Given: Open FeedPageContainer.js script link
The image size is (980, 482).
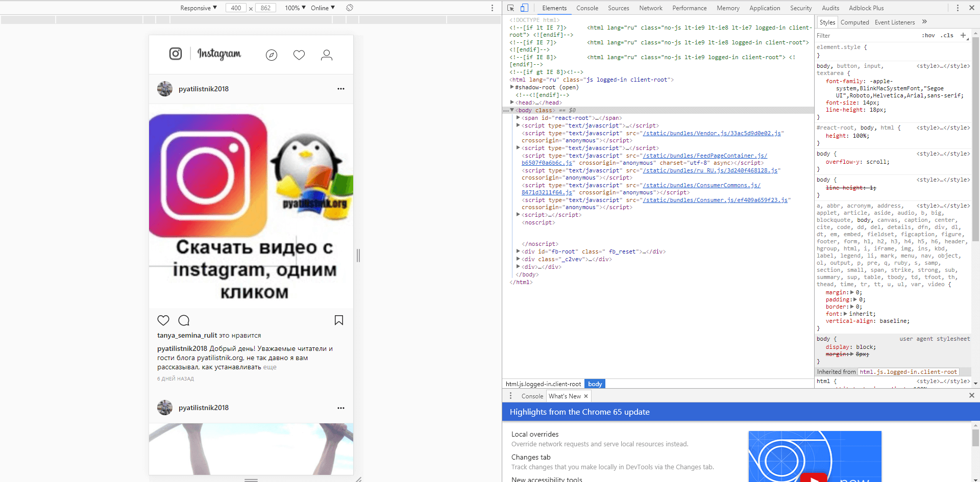Looking at the screenshot, I should tap(705, 156).
